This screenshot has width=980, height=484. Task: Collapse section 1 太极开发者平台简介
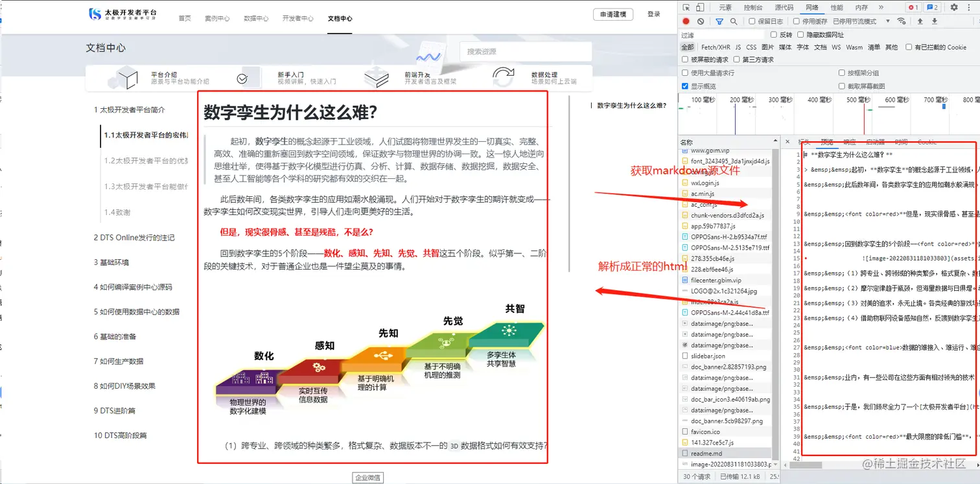129,110
